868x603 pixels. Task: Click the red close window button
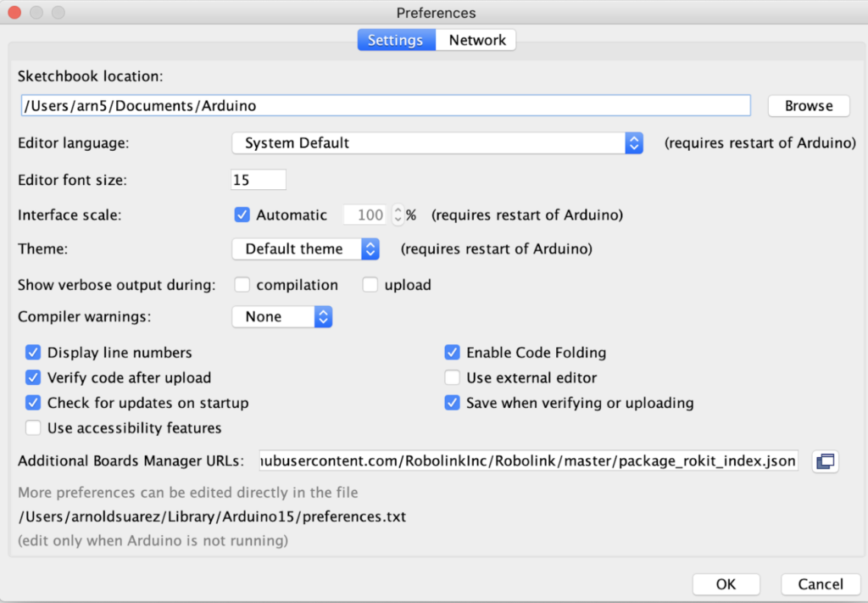point(15,13)
